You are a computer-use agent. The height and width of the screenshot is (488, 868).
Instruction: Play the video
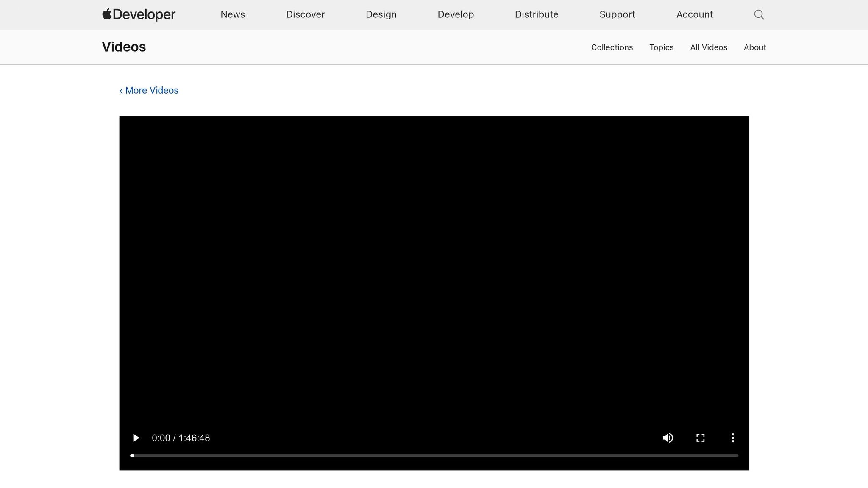click(136, 438)
